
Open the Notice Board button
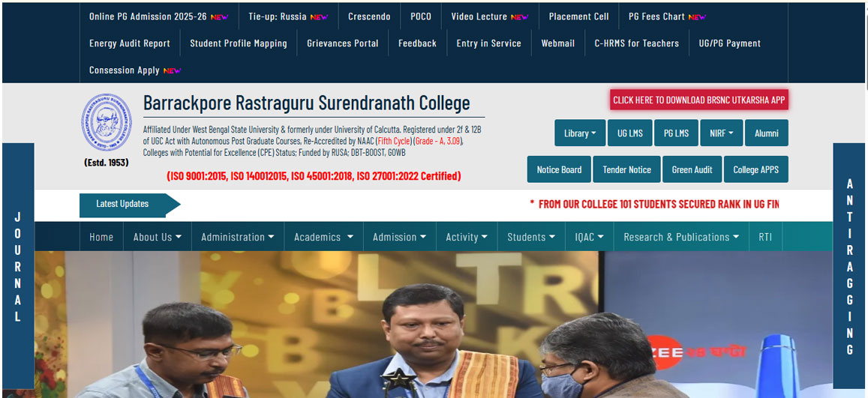click(x=559, y=169)
